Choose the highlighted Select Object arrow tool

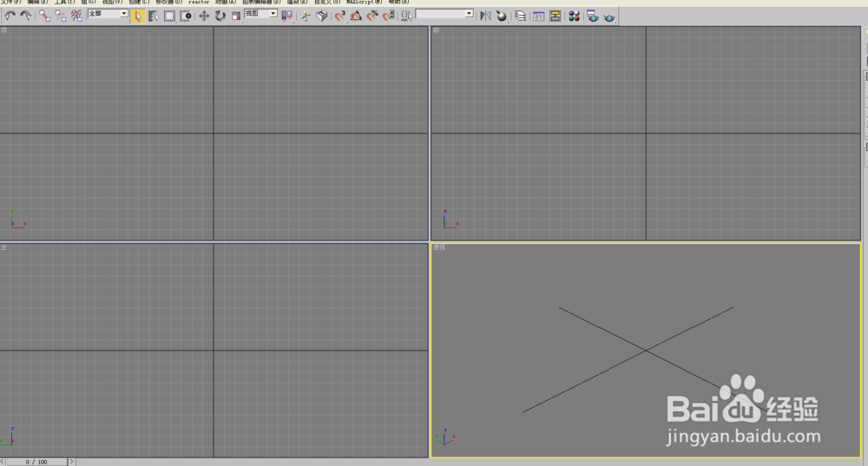(137, 16)
